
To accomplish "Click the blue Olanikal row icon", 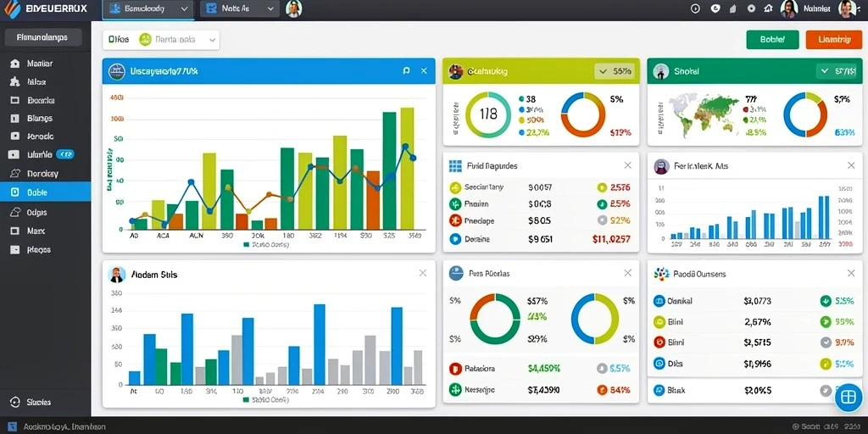I will 659,301.
